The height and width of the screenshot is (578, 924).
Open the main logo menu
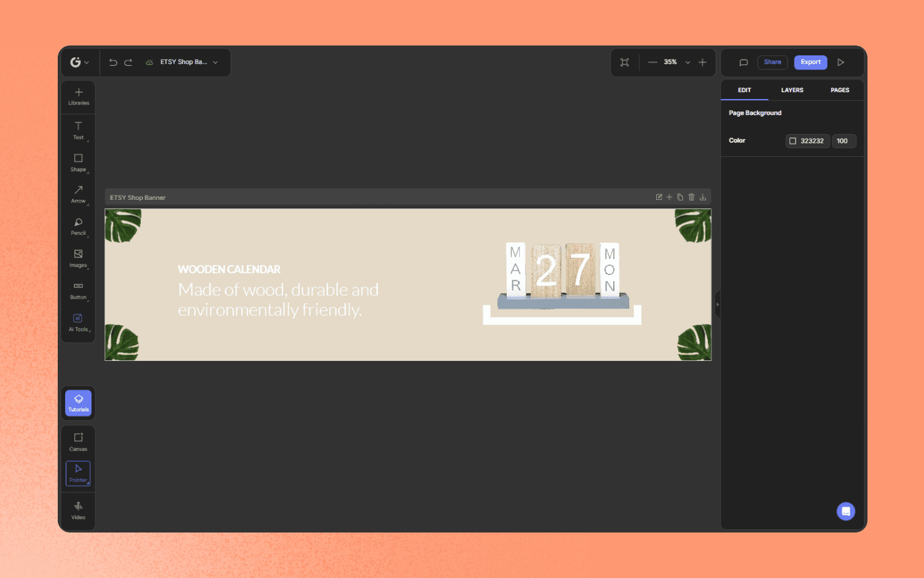(79, 62)
